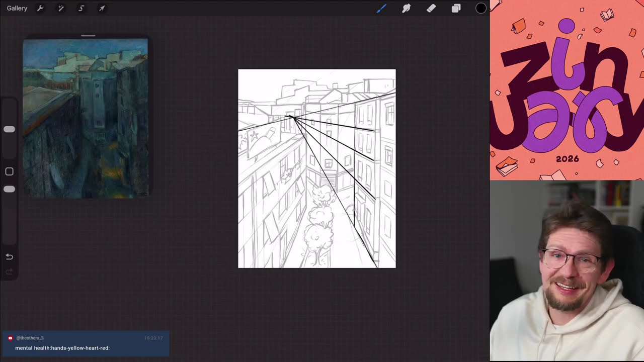This screenshot has width=644, height=362.
Task: Adjust the brush size slider handle
Action: (9, 129)
